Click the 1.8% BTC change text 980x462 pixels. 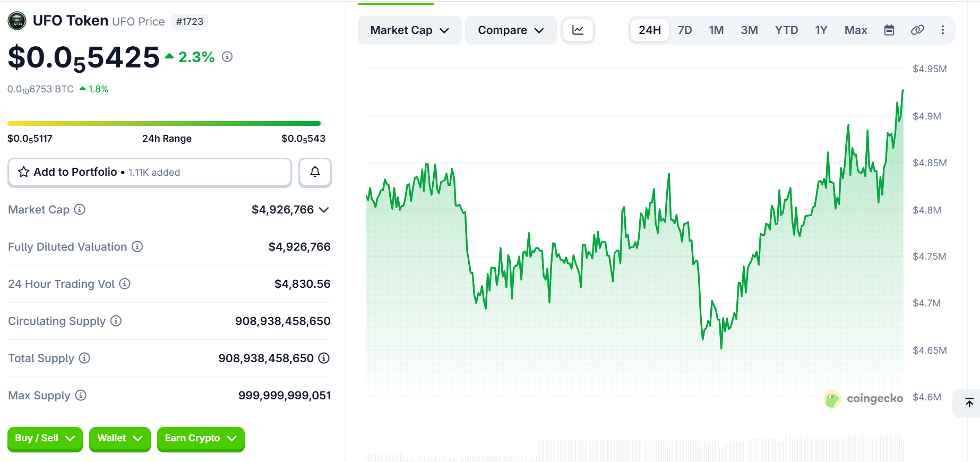coord(98,89)
